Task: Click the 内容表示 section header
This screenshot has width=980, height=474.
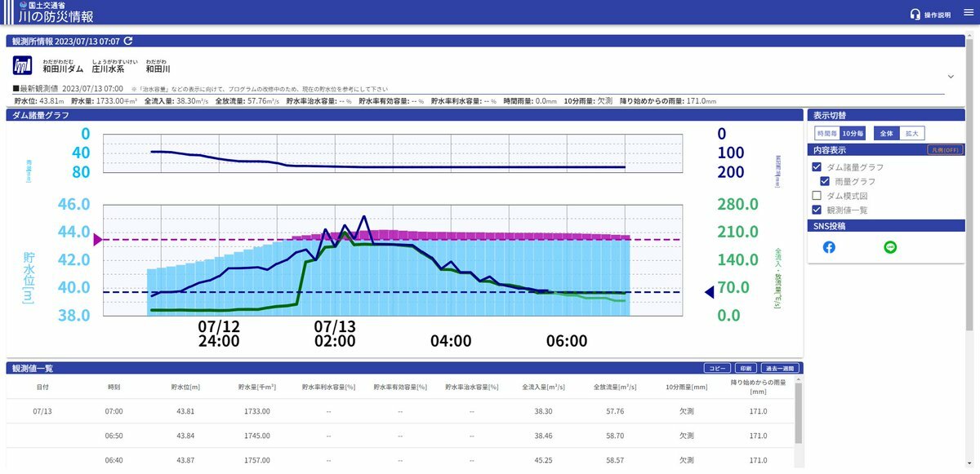Action: click(888, 150)
